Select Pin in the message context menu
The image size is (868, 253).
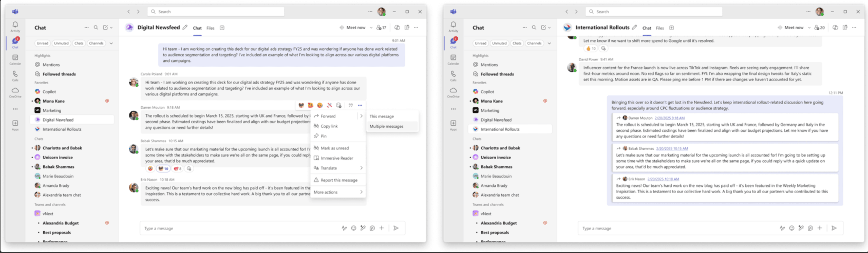click(x=324, y=136)
